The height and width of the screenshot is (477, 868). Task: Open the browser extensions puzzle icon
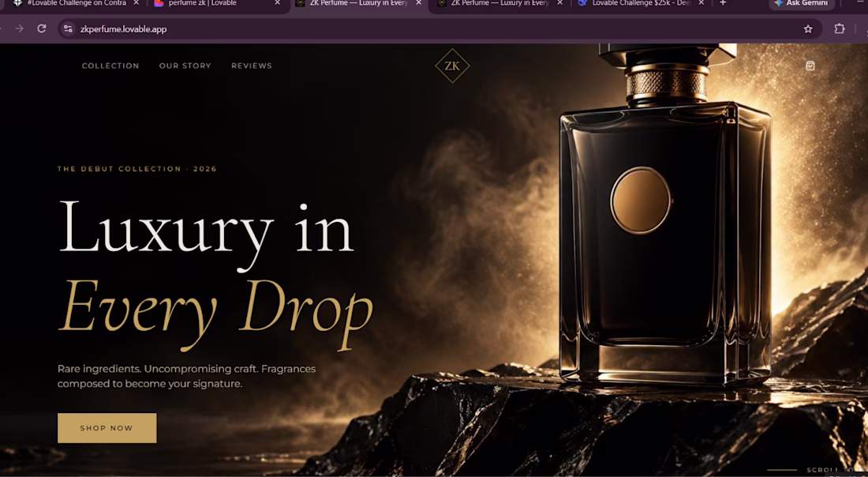click(x=840, y=28)
